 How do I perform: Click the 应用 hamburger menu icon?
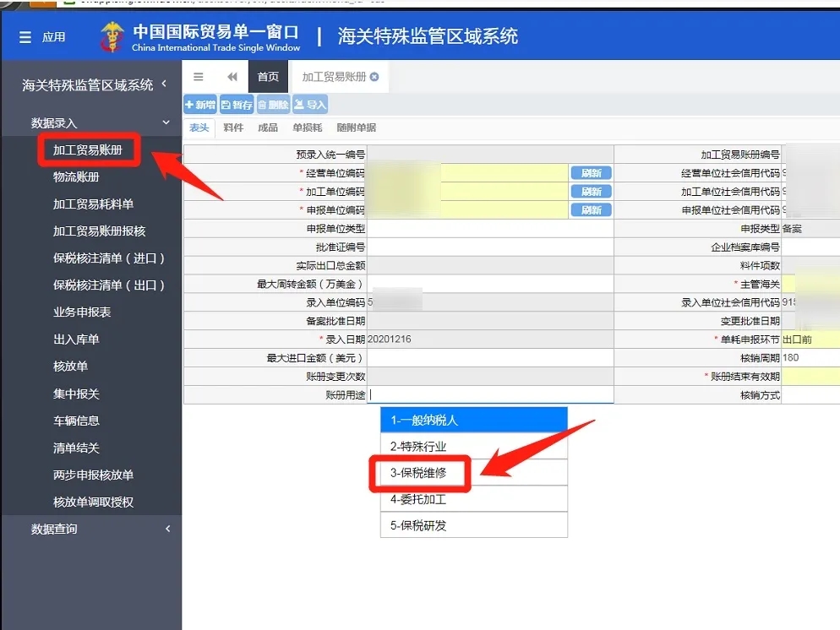[x=25, y=37]
